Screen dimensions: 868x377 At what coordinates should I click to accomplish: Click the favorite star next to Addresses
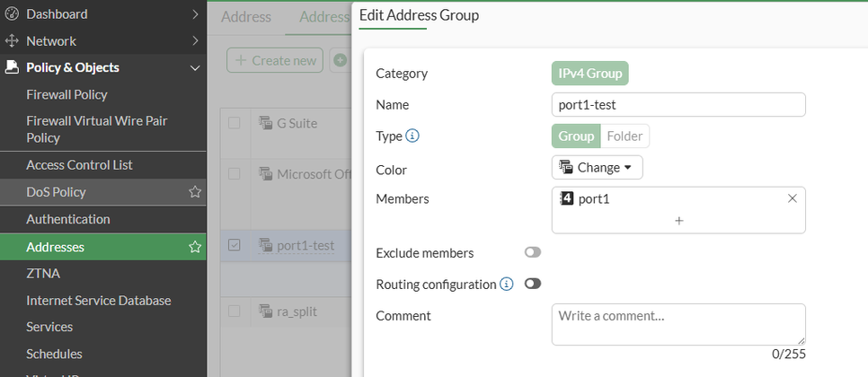[194, 247]
